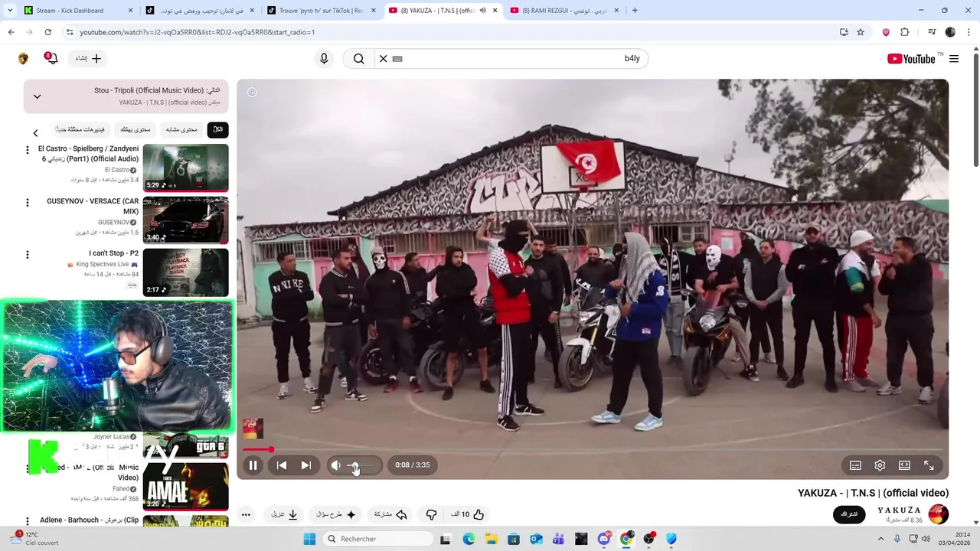Select the 'محتوى مشابه' filter chip
980x551 pixels.
point(181,129)
